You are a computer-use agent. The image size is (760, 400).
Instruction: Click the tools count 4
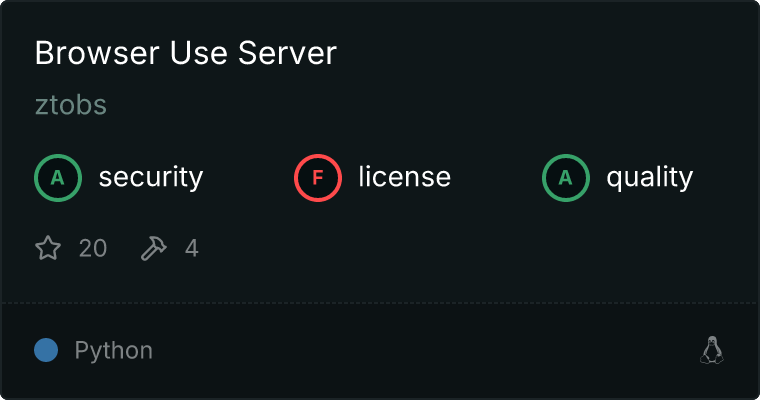pos(192,248)
